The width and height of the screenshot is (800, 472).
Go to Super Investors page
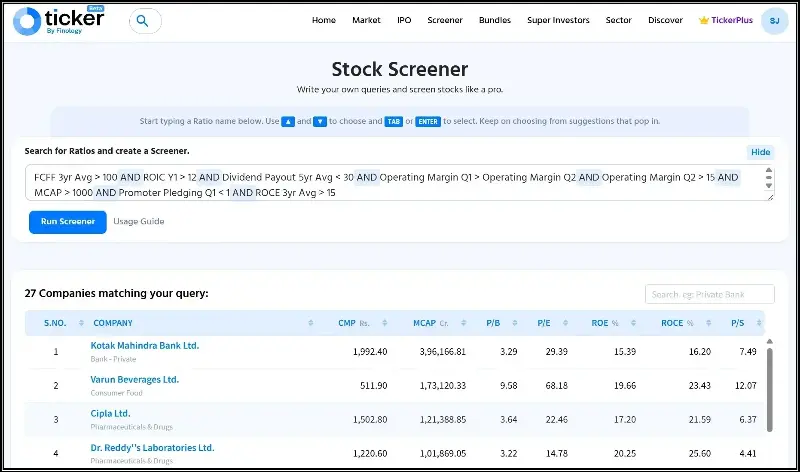coord(559,21)
